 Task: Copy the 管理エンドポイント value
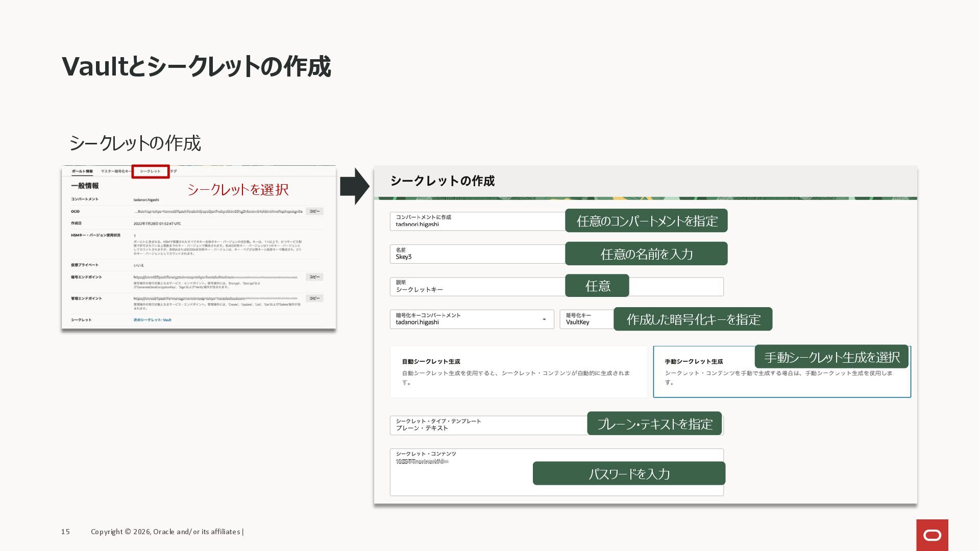(314, 298)
